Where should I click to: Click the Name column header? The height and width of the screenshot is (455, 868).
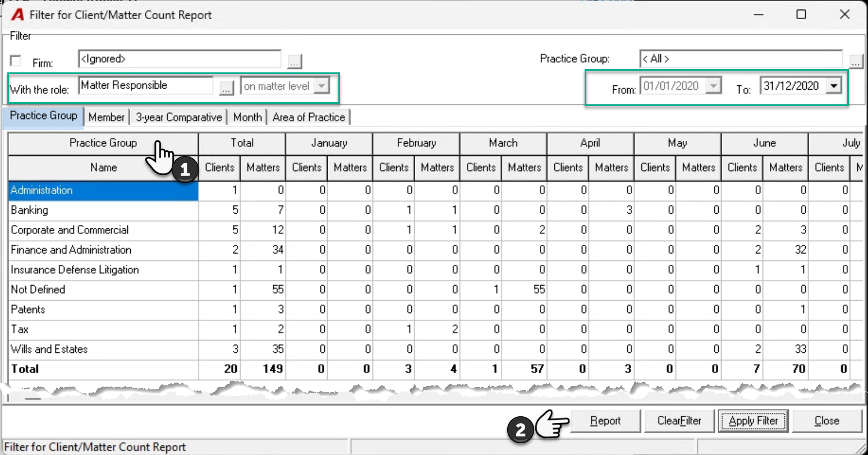[103, 168]
